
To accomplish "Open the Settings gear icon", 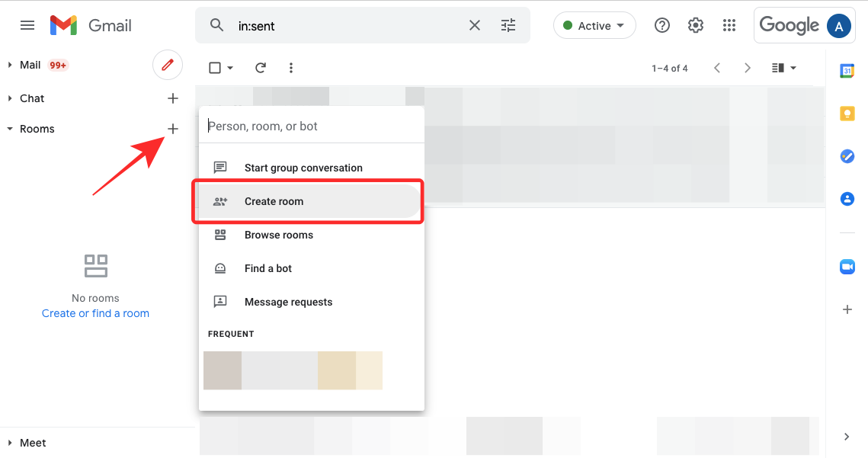I will [695, 25].
